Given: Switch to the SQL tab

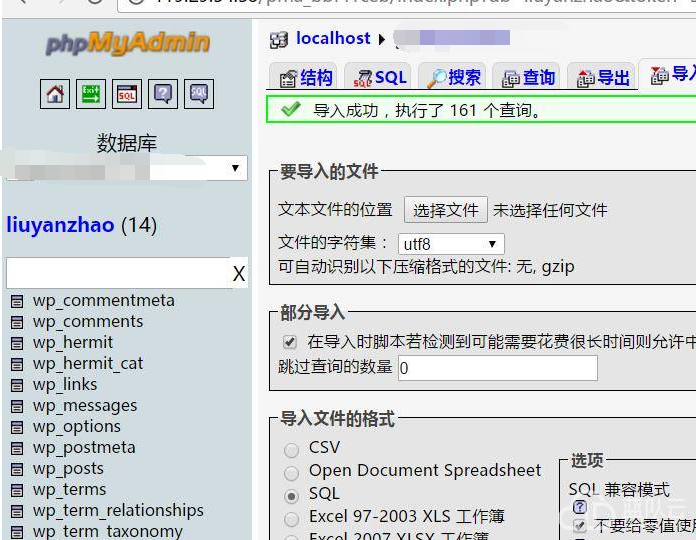Looking at the screenshot, I should pyautogui.click(x=379, y=78).
